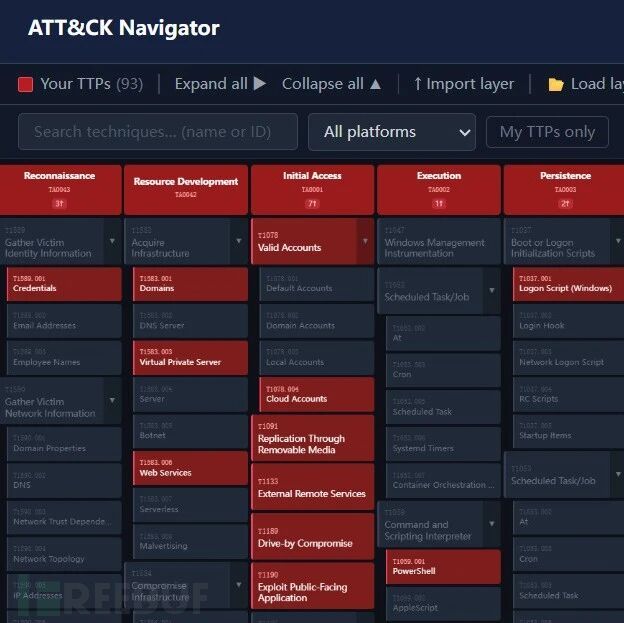624x623 pixels.
Task: Select Malvertising sub-technique
Action: 190,541
